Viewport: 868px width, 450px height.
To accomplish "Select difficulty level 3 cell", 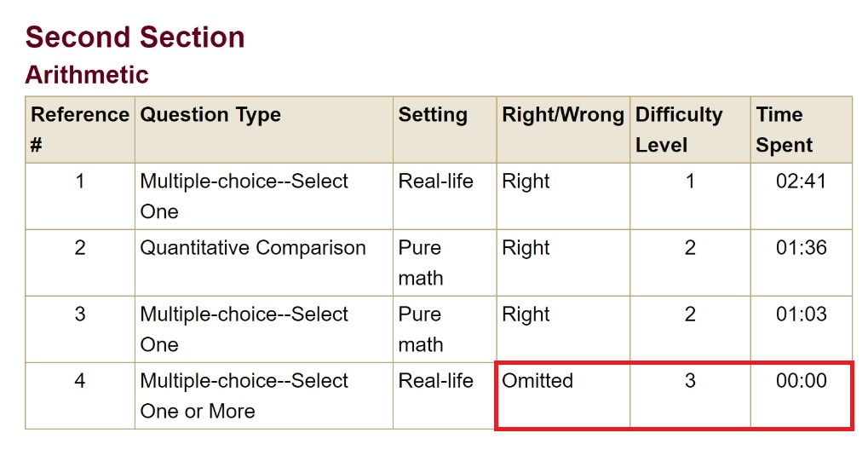I will coord(690,381).
